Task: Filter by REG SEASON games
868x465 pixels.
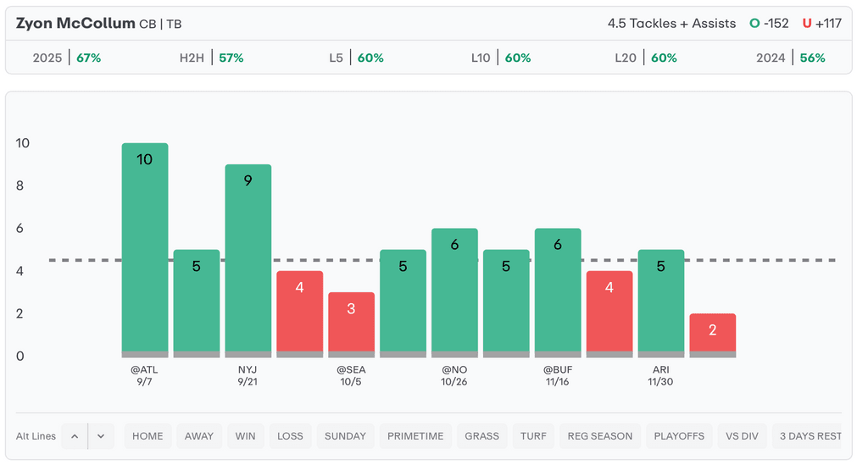Action: [x=600, y=436]
